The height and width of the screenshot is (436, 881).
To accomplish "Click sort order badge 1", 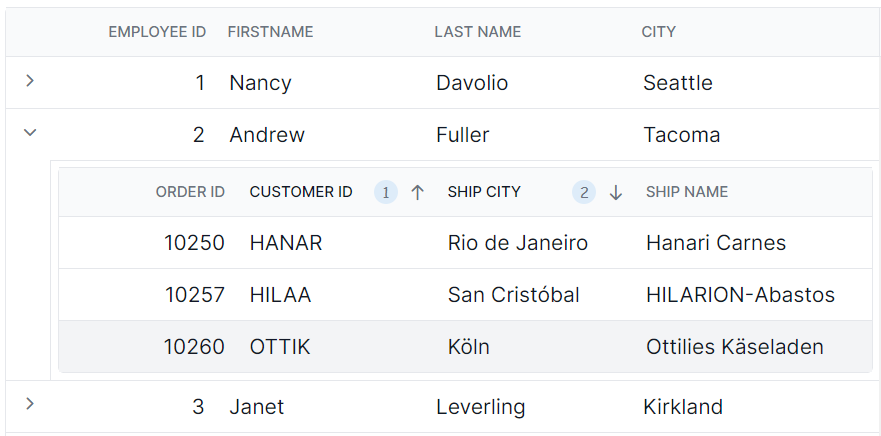I will [386, 193].
